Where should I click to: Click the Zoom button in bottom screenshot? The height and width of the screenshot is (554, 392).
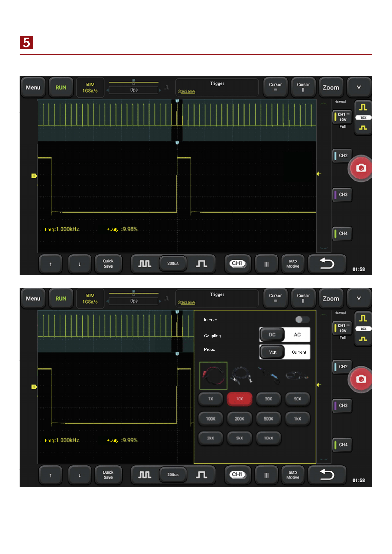pos(331,299)
